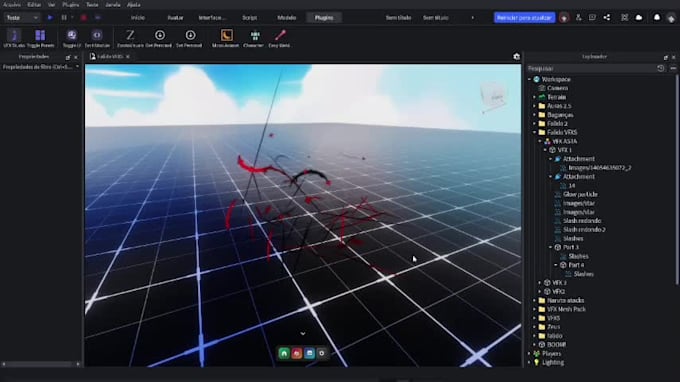Screen dimensions: 680x382
Task: Open the Janela menu
Action: (113, 5)
